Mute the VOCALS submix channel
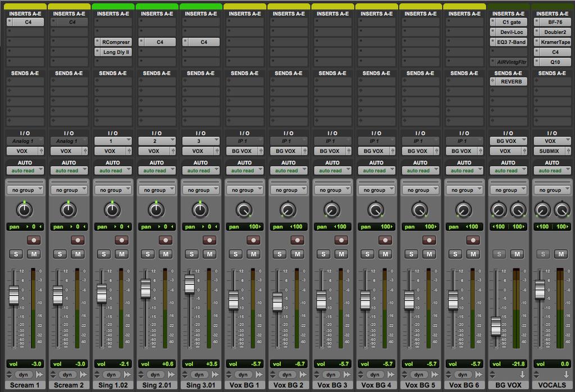Image resolution: width=575 pixels, height=392 pixels. [561, 254]
